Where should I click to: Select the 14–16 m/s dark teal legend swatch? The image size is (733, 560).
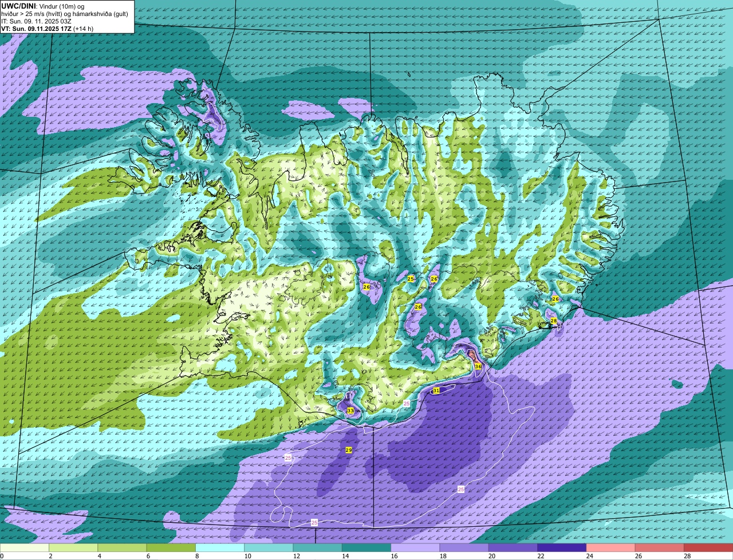366,548
